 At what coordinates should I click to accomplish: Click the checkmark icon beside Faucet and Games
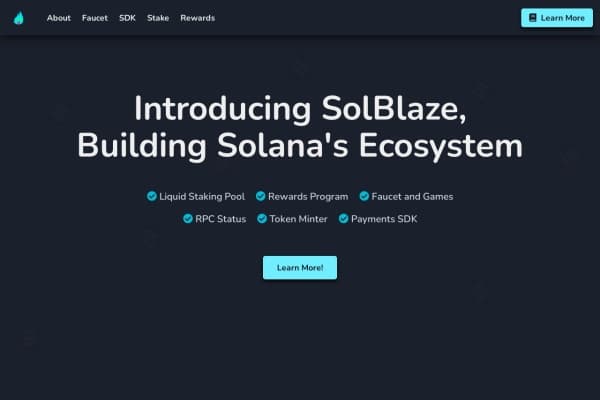coord(364,196)
